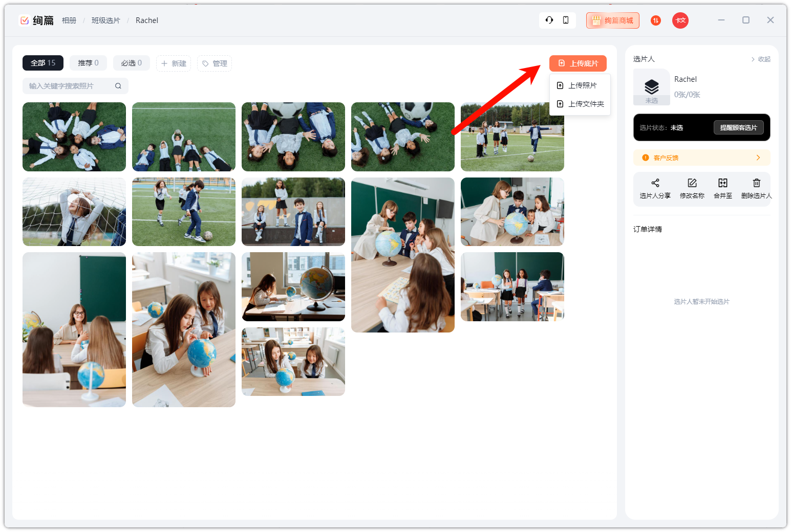
Task: Expand the 客户反馈 feedback row
Action: [701, 158]
